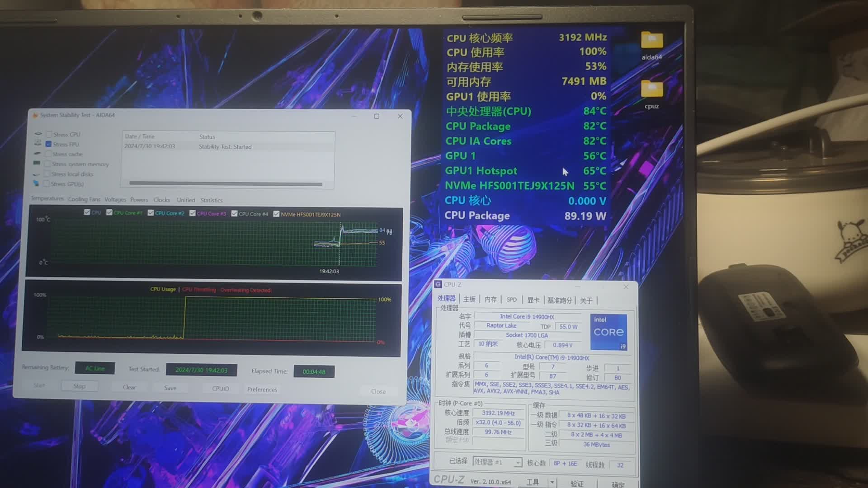Stop the stability test

79,386
